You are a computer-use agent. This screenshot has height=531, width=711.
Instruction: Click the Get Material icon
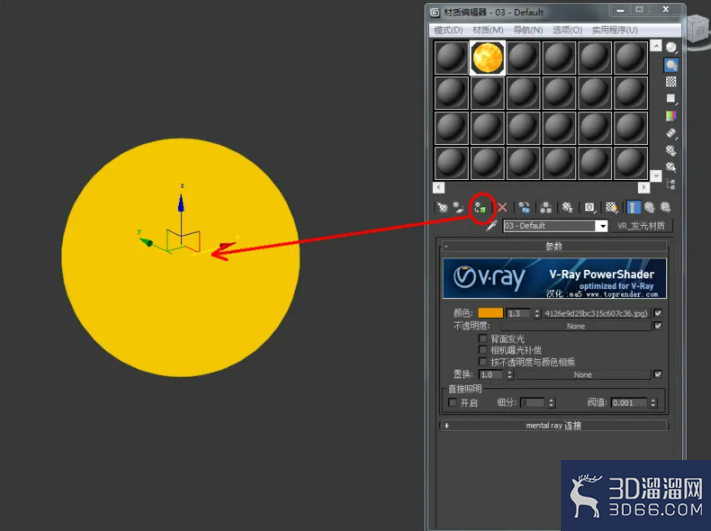(x=442, y=208)
